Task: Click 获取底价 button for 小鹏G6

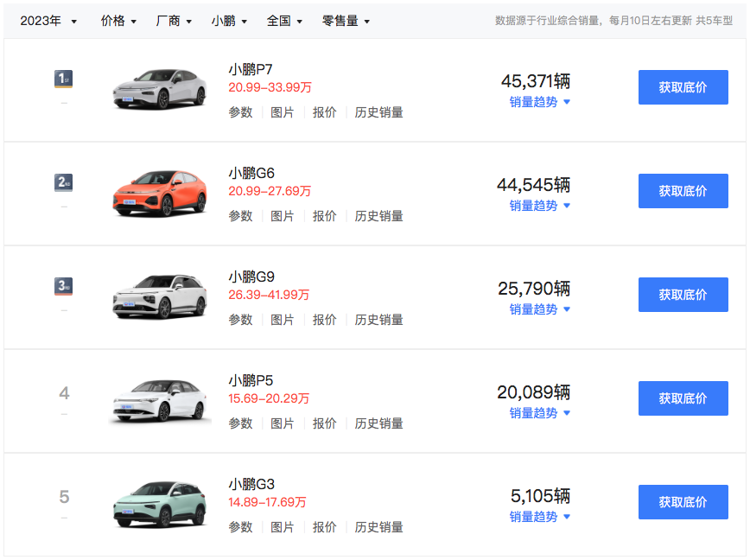Action: [683, 191]
